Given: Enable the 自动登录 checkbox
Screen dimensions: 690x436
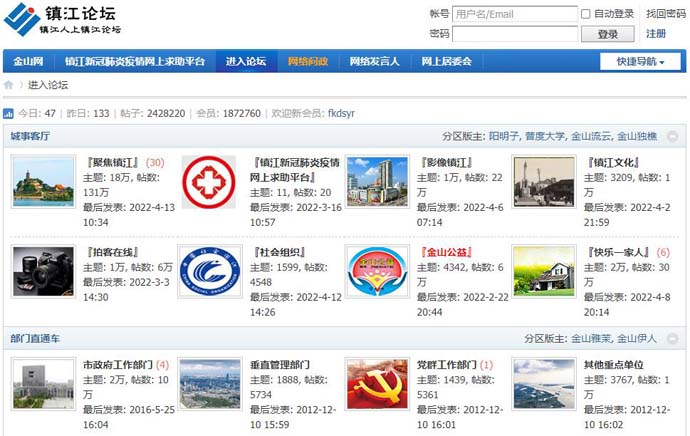Looking at the screenshot, I should click(586, 14).
